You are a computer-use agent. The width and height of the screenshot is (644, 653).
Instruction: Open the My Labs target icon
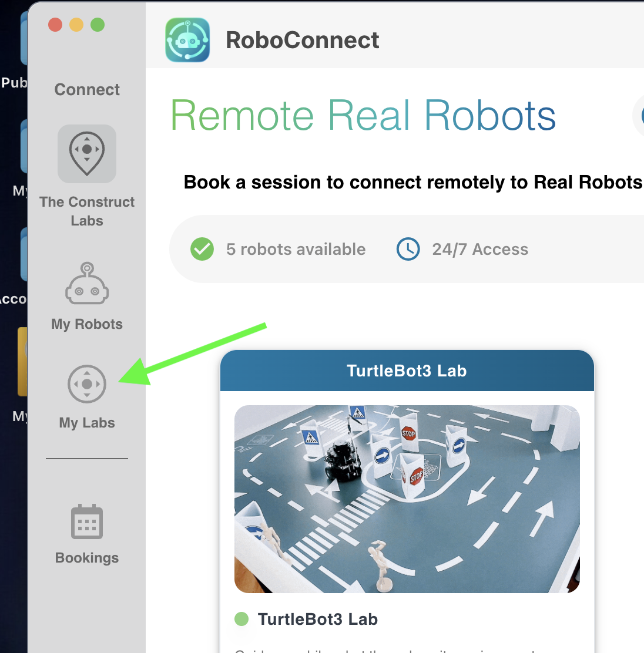pyautogui.click(x=87, y=384)
